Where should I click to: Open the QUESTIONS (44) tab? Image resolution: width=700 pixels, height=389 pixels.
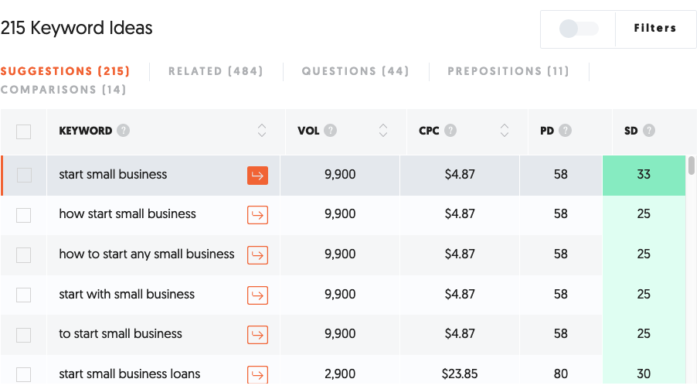pos(355,71)
